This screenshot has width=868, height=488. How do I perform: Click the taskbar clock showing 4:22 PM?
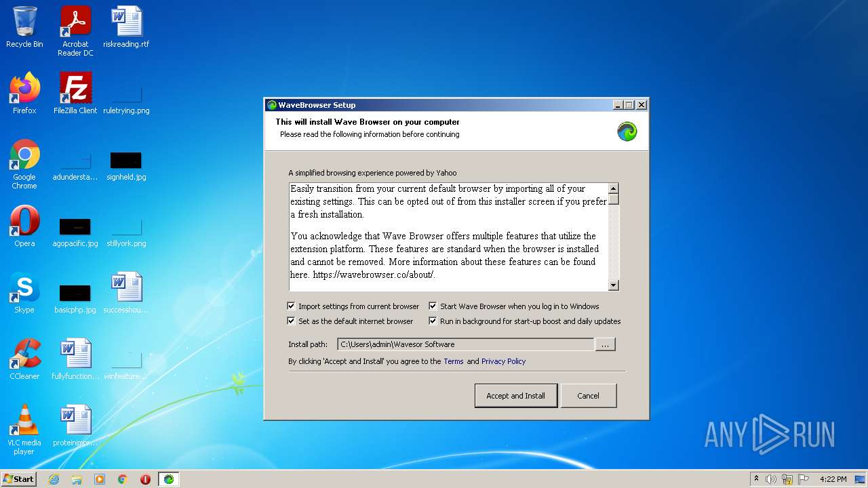click(833, 479)
